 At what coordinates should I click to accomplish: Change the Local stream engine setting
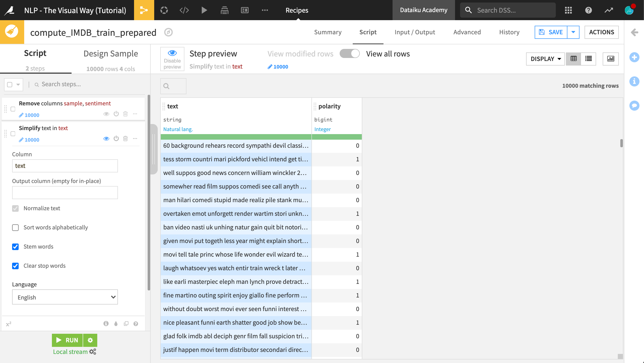tap(75, 352)
